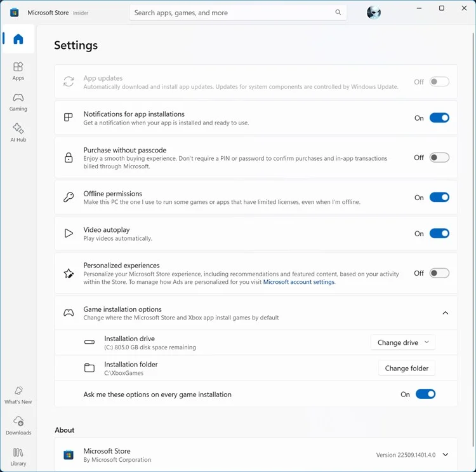Click the Installation folder label
The image size is (476, 472).
pyautogui.click(x=131, y=364)
